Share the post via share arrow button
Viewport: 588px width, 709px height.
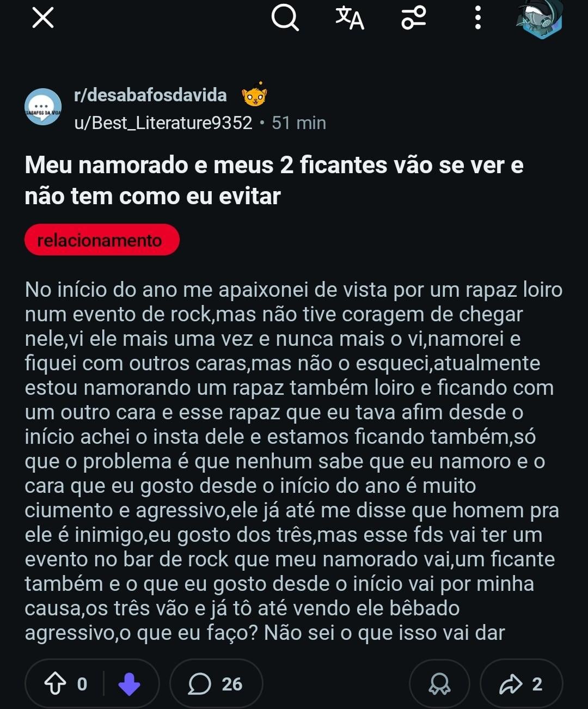[521, 684]
